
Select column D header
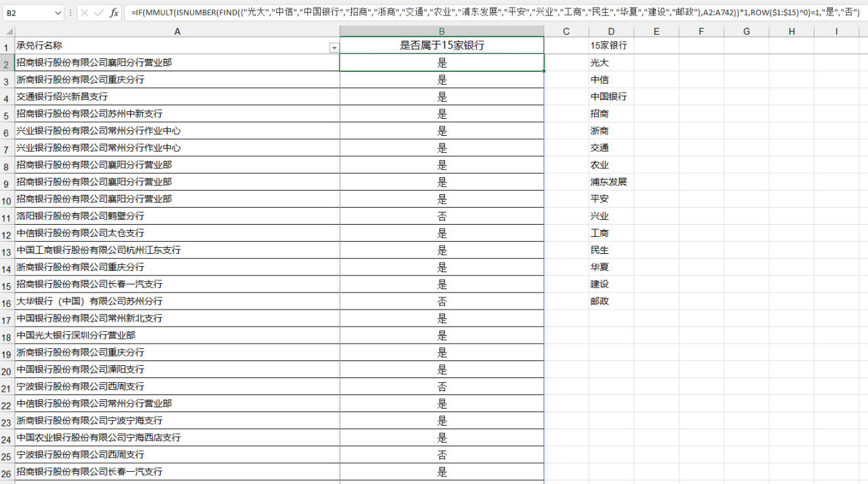(611, 32)
